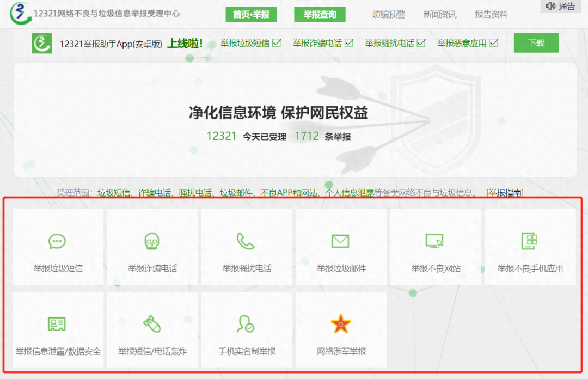Click the 垃圾短信 scope link
The image size is (588, 379).
coord(114,193)
